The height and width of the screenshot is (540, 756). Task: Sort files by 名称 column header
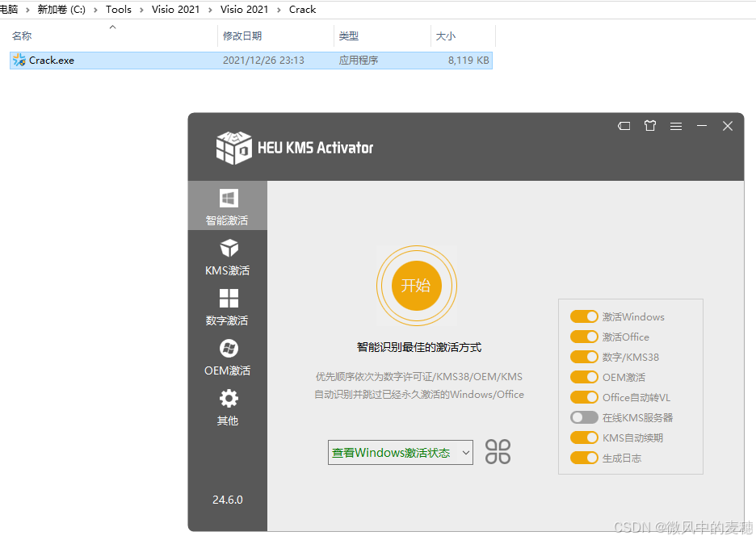click(22, 36)
